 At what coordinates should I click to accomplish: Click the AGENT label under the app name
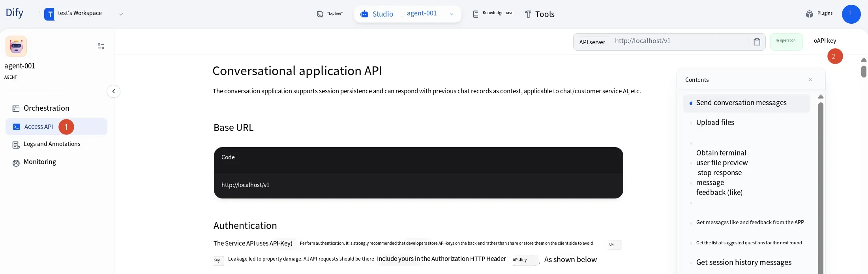click(x=11, y=77)
